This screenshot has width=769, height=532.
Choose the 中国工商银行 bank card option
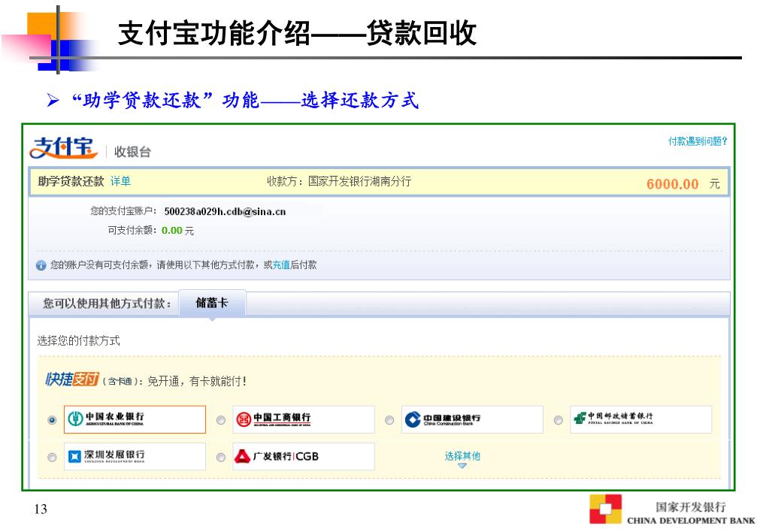coord(304,419)
